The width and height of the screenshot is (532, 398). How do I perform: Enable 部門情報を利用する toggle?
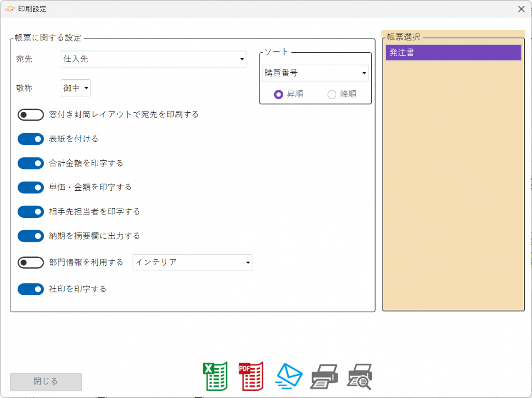[31, 262]
